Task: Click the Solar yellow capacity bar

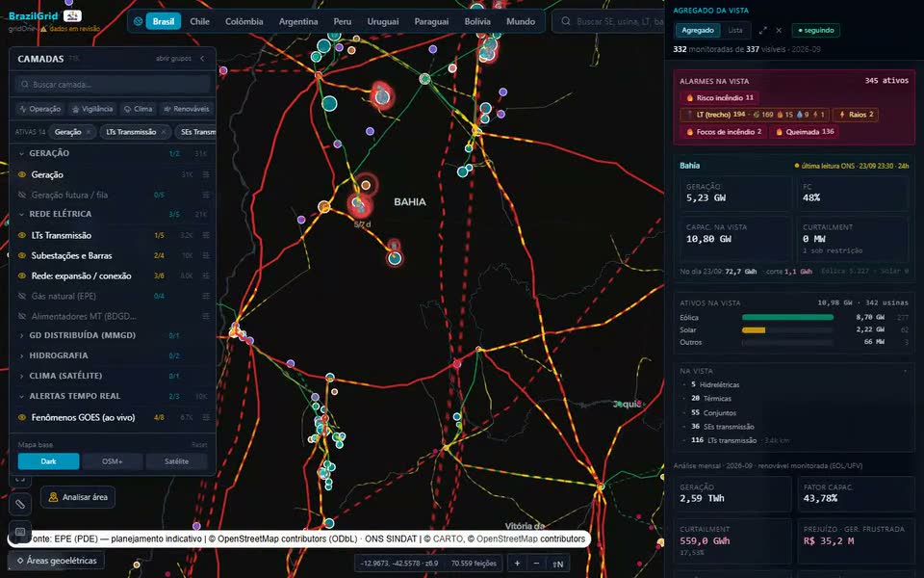Action: [753, 329]
